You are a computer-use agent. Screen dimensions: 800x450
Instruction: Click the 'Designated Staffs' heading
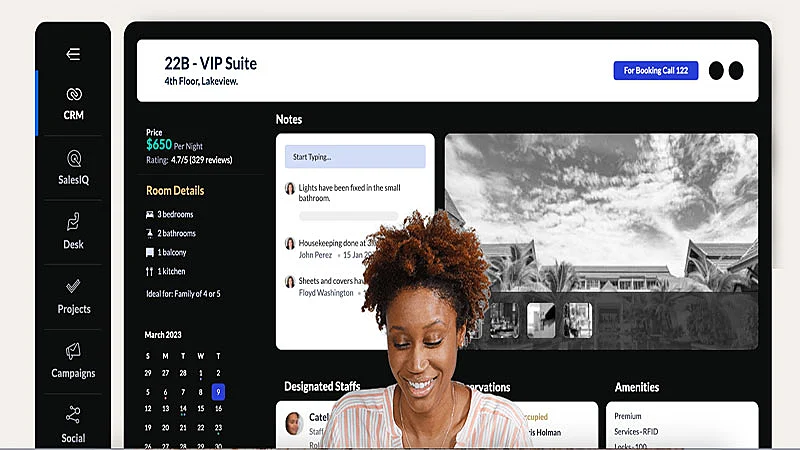pos(322,386)
